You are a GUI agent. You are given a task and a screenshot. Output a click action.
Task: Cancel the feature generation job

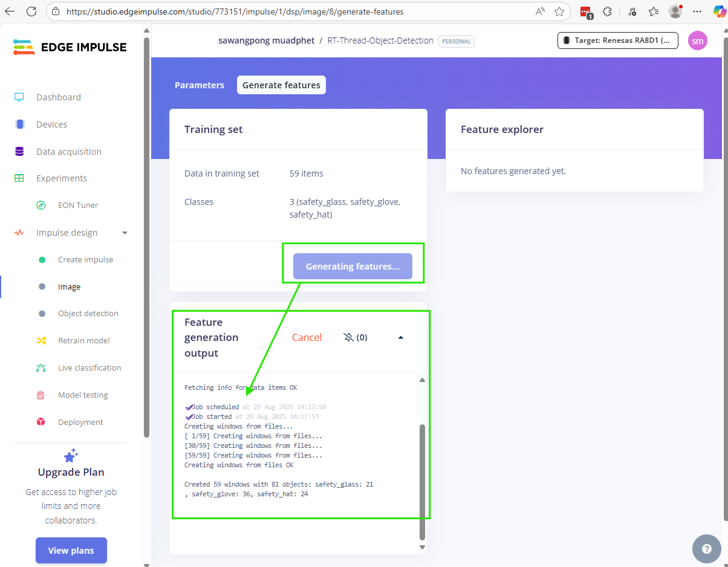point(307,337)
